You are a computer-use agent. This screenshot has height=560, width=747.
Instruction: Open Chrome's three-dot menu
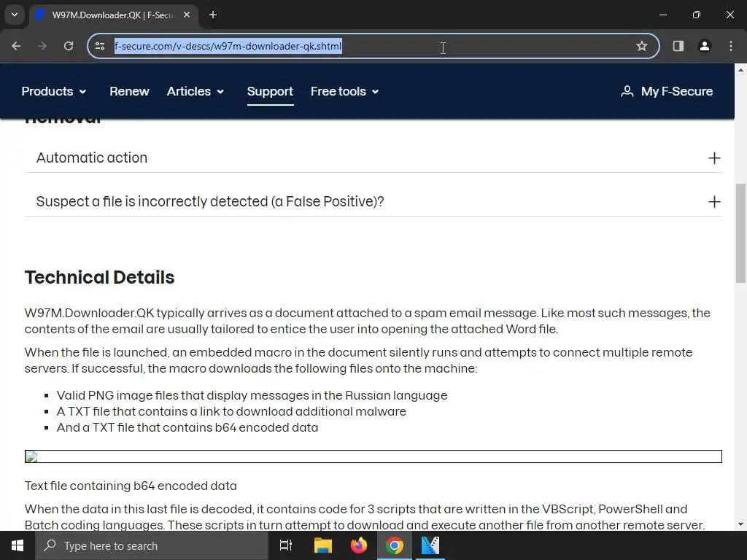coord(731,46)
